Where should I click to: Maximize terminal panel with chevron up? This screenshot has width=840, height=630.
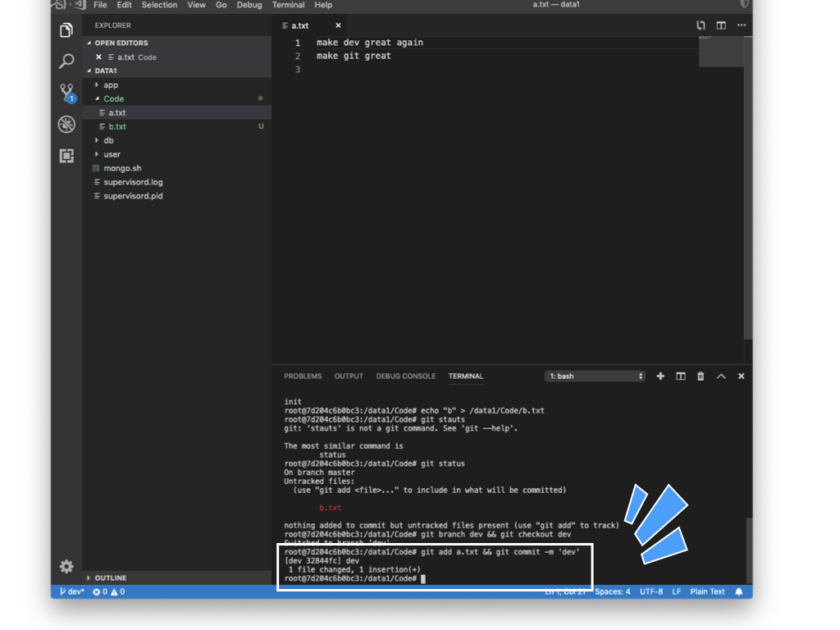click(x=721, y=376)
